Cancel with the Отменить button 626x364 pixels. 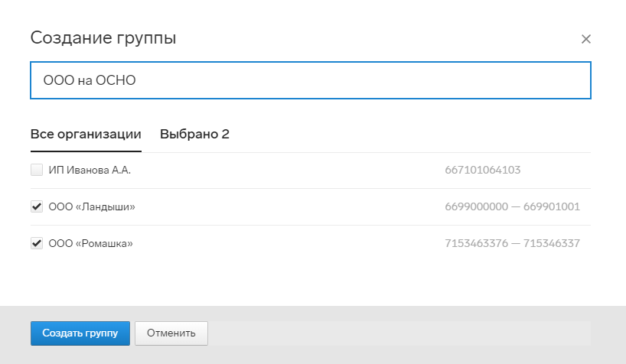(x=171, y=333)
